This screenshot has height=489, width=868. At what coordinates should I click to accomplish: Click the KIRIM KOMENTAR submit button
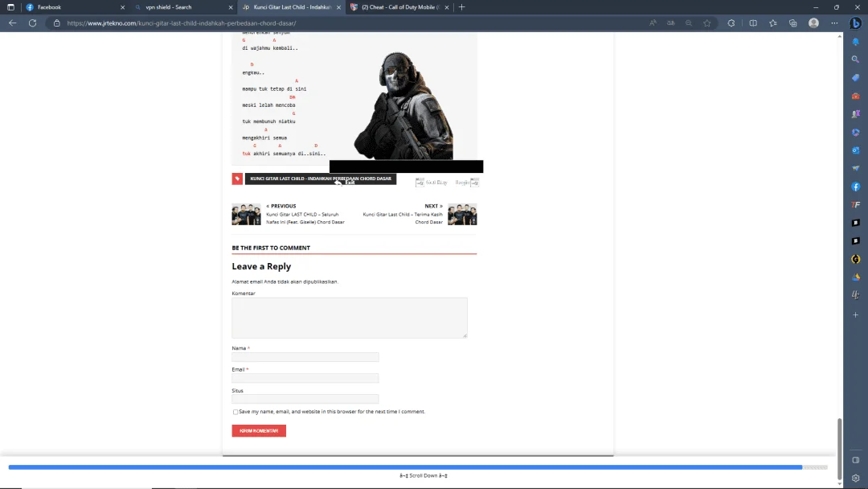[x=259, y=431]
